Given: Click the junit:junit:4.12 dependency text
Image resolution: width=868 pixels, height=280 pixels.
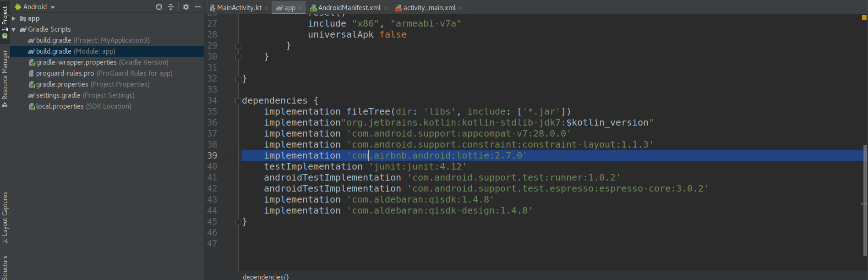Looking at the screenshot, I should (417, 166).
